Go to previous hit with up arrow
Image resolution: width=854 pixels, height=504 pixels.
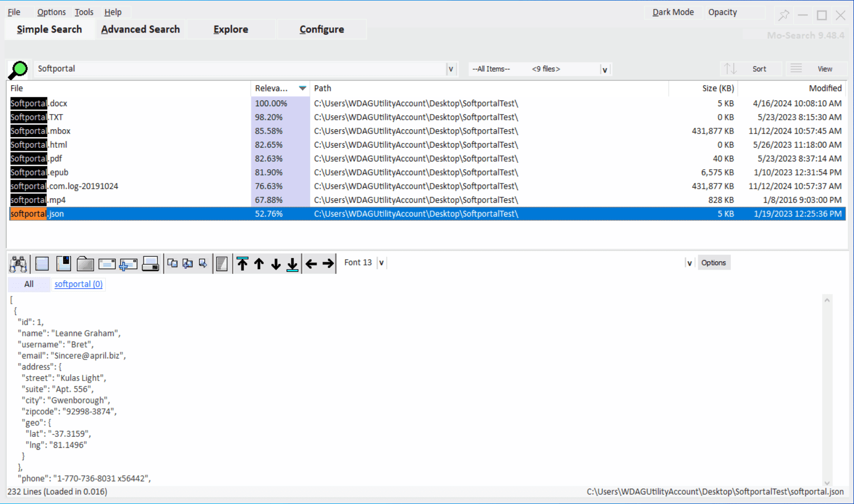click(x=259, y=263)
